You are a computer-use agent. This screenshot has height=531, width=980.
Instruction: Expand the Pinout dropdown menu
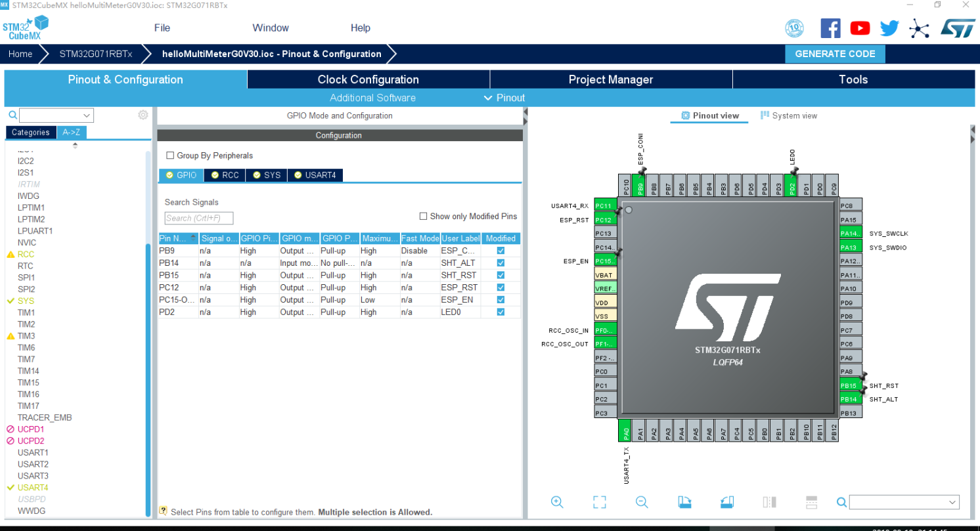point(504,98)
